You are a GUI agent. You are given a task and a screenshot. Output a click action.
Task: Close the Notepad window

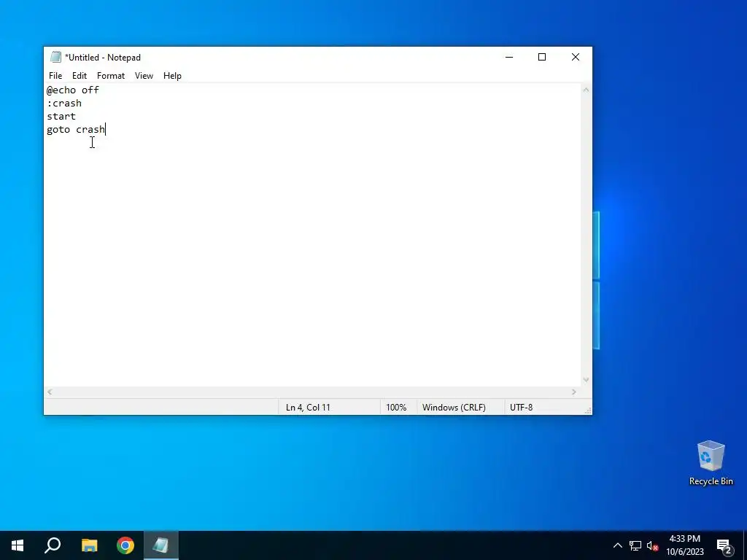[576, 57]
